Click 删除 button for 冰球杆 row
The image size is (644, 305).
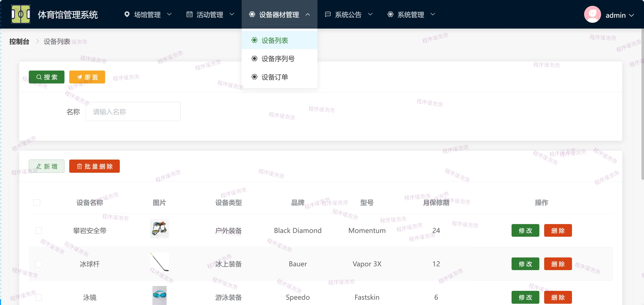click(x=558, y=264)
